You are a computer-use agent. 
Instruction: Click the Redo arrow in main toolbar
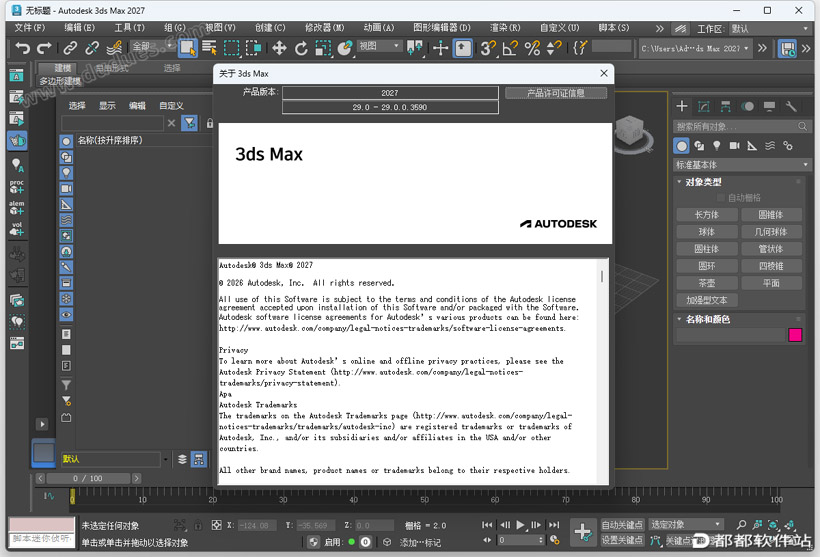coord(44,48)
